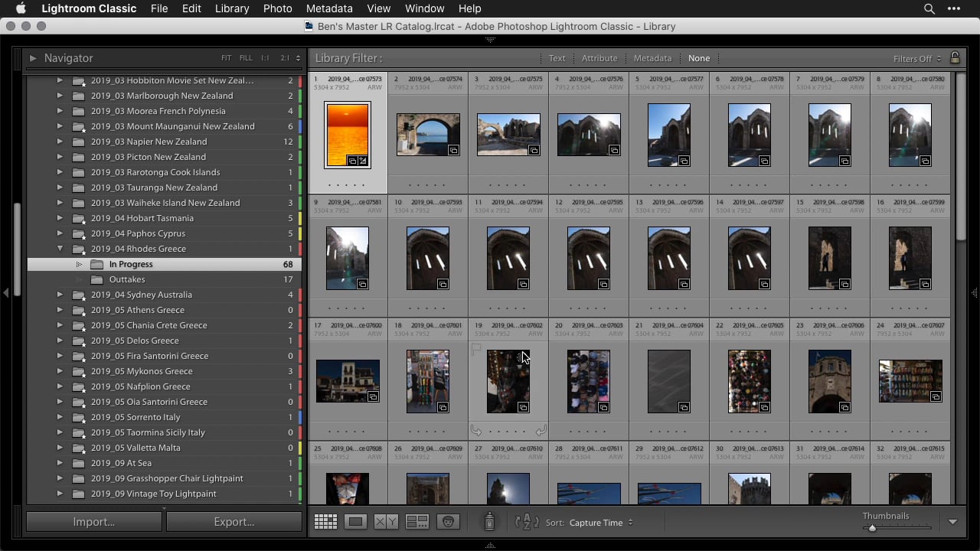The width and height of the screenshot is (980, 551).
Task: Click the Spotlight search icon
Action: pyautogui.click(x=929, y=8)
